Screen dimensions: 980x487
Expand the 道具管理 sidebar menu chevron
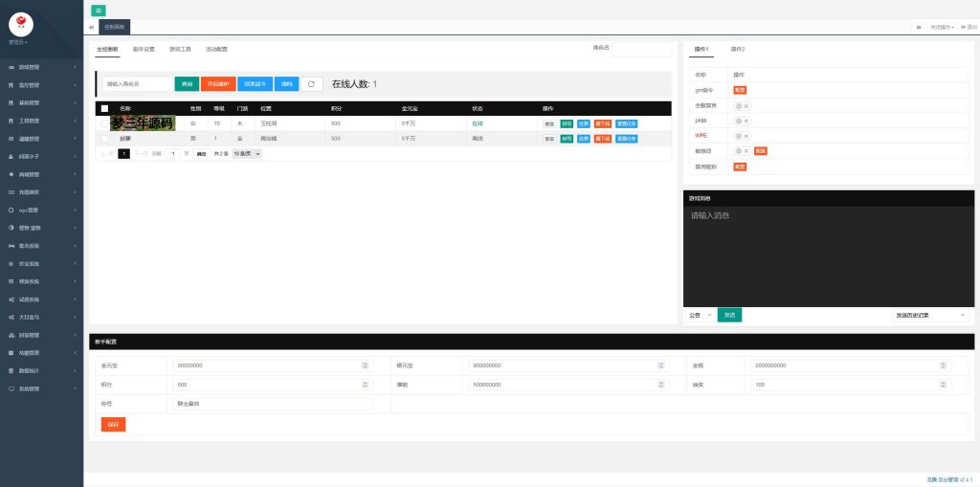pos(75,139)
